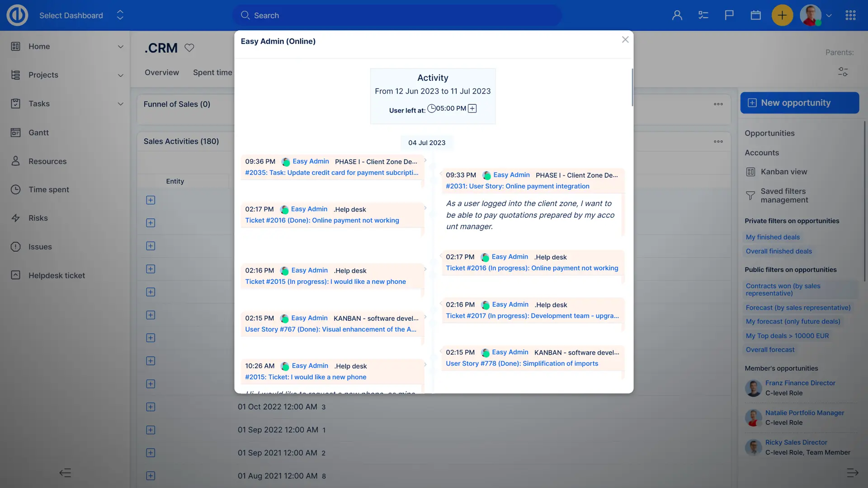
Task: Collapse the left sidebar arrow icon
Action: pyautogui.click(x=65, y=473)
